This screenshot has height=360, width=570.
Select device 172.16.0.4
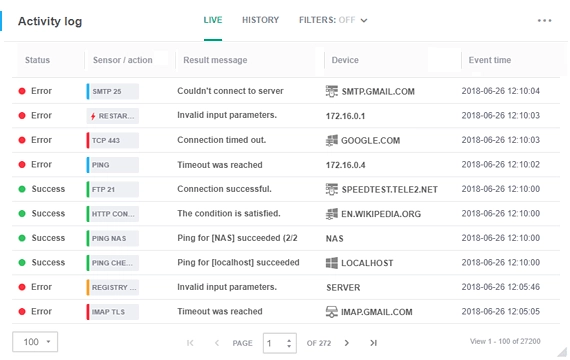(345, 165)
